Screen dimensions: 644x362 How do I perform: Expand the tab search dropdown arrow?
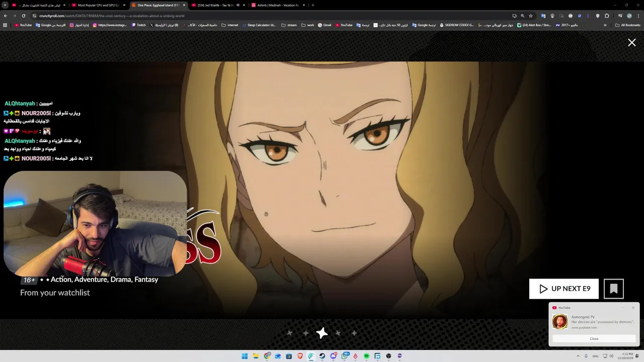[x=5, y=5]
